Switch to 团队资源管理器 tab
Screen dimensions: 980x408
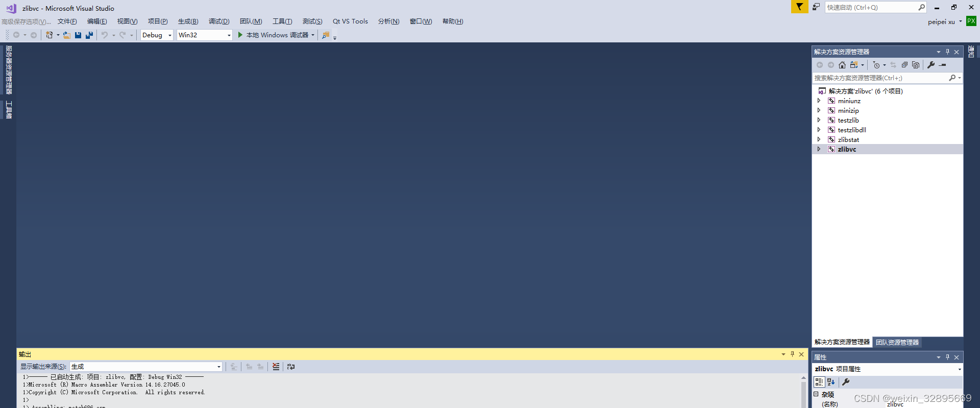pyautogui.click(x=897, y=343)
